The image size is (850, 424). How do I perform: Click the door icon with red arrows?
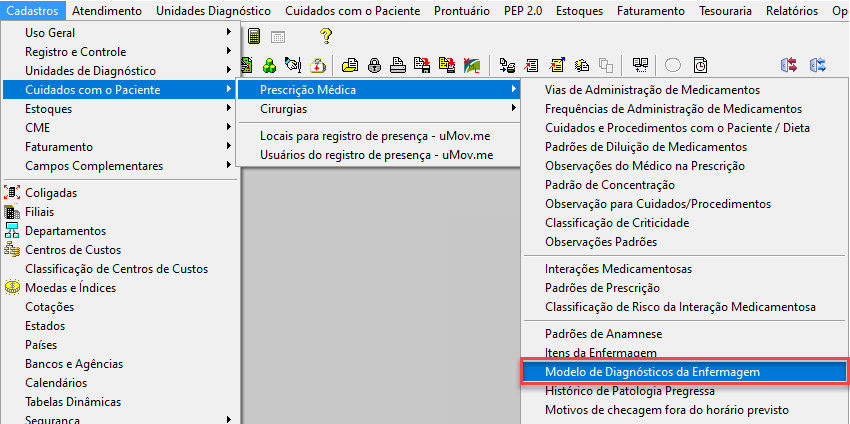(789, 66)
